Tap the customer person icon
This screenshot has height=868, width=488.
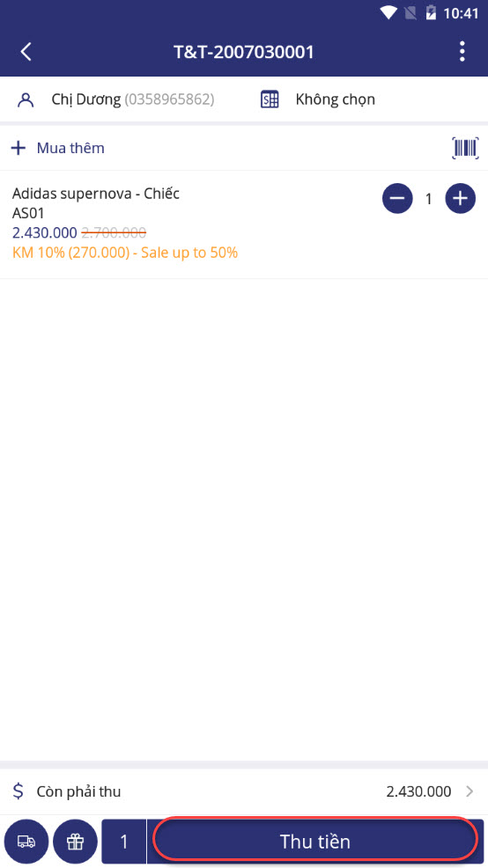[26, 99]
